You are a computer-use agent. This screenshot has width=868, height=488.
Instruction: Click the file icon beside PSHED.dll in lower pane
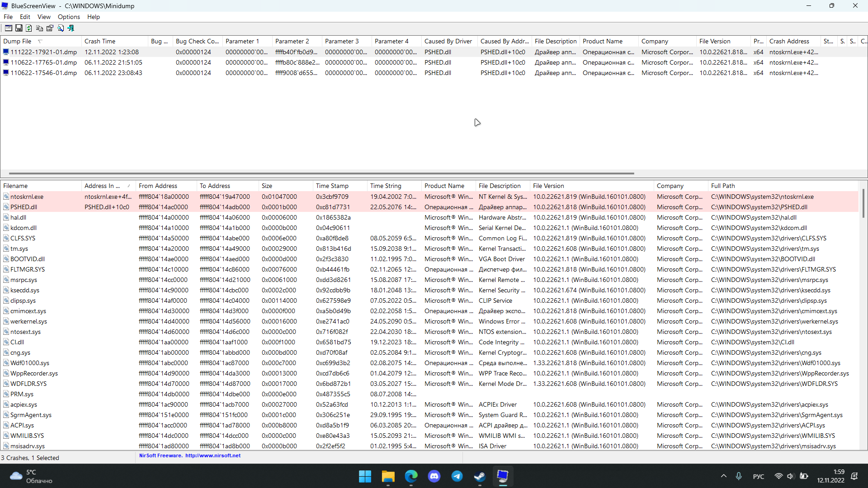click(x=6, y=207)
